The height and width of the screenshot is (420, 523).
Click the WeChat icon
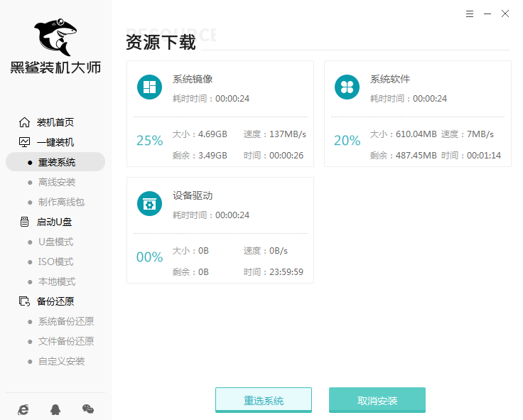tap(88, 409)
